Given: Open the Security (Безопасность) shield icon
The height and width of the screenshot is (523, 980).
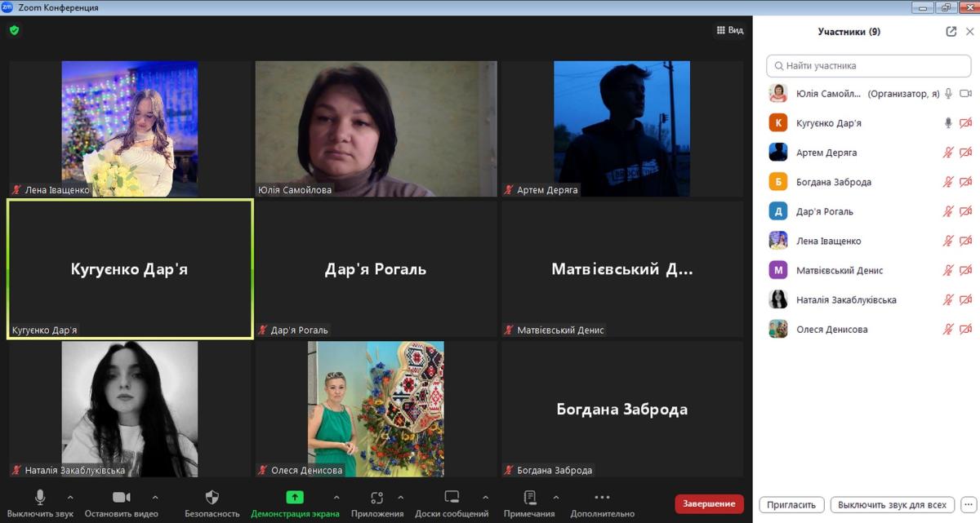Looking at the screenshot, I should coord(212,498).
